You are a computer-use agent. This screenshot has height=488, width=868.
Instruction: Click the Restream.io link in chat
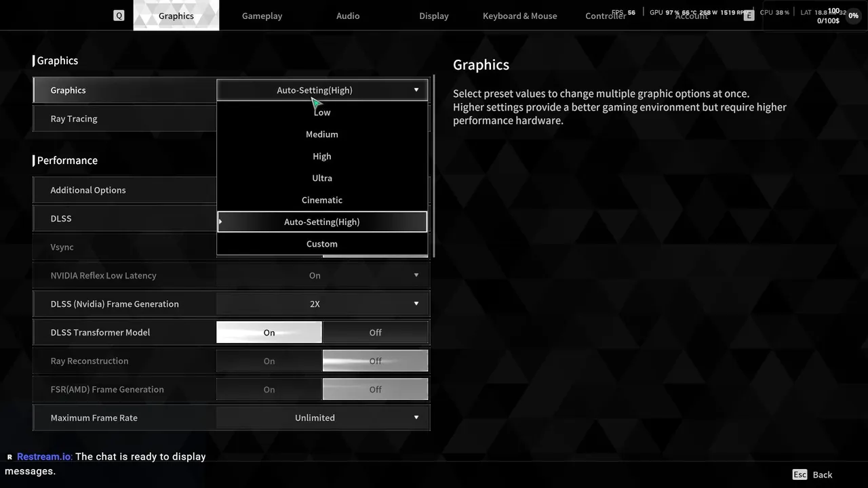[x=44, y=457]
